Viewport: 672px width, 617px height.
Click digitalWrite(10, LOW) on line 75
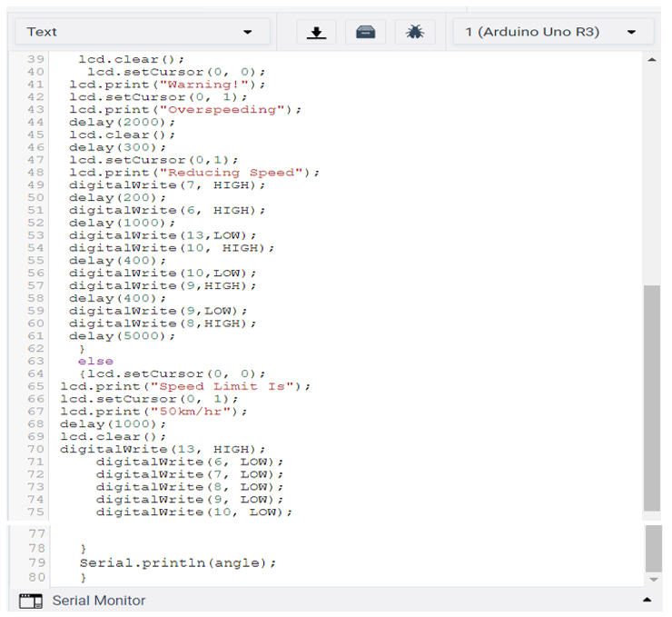[194, 512]
